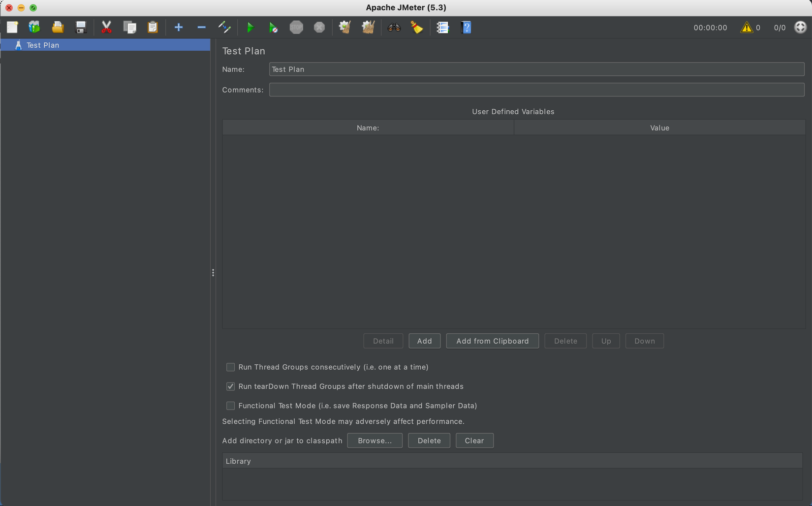
Task: Click the warning triangle log indicator
Action: click(x=746, y=28)
